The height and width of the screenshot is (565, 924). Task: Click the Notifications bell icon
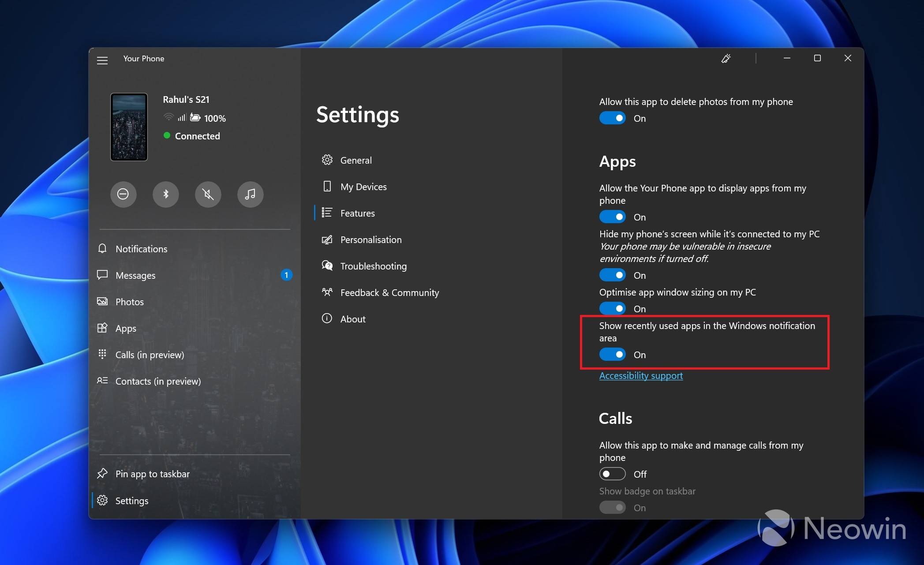coord(102,248)
